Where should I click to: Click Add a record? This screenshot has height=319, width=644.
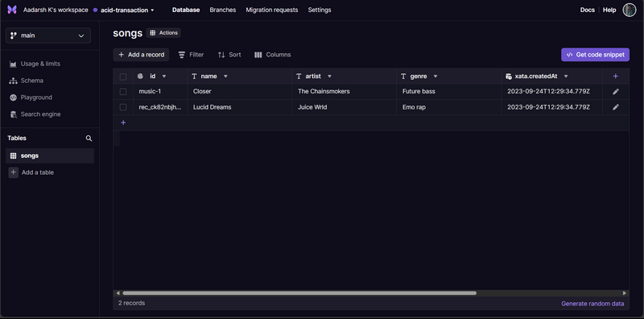click(141, 55)
